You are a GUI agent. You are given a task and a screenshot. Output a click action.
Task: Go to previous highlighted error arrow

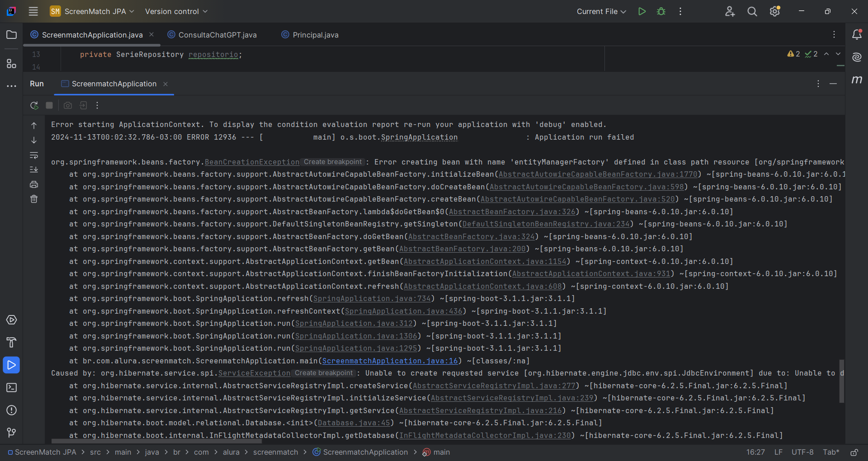826,54
